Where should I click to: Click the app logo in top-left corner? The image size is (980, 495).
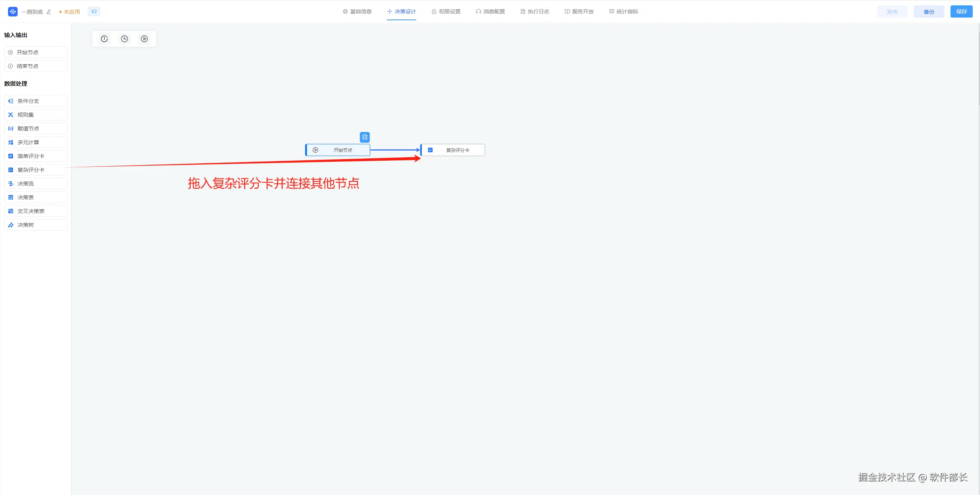[13, 11]
